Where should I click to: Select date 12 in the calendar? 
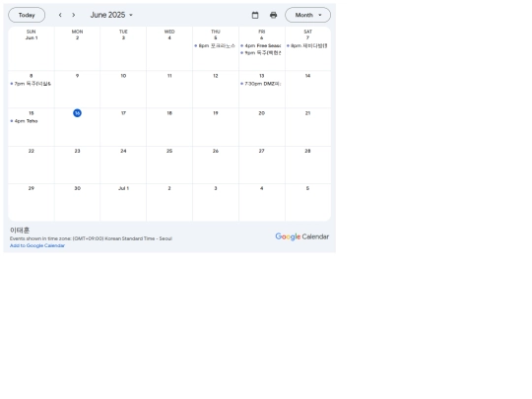pos(216,76)
